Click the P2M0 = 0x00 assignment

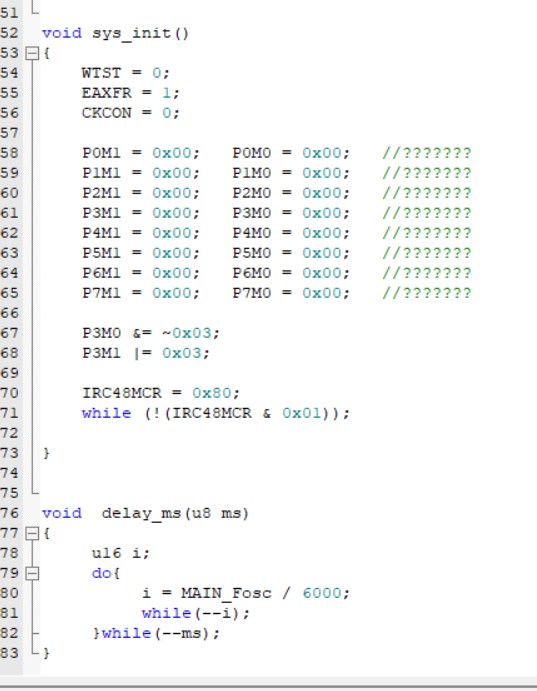291,193
